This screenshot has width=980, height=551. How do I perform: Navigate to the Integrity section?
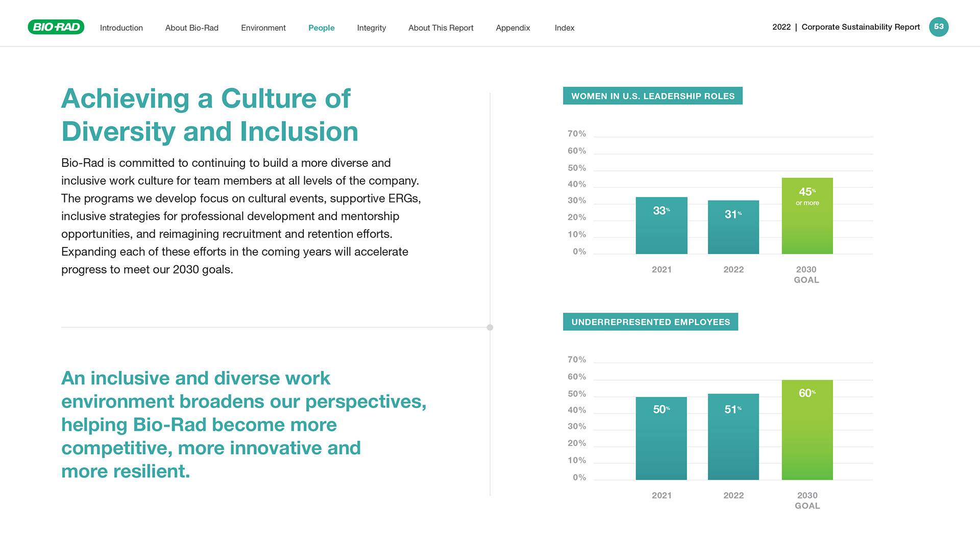point(372,28)
